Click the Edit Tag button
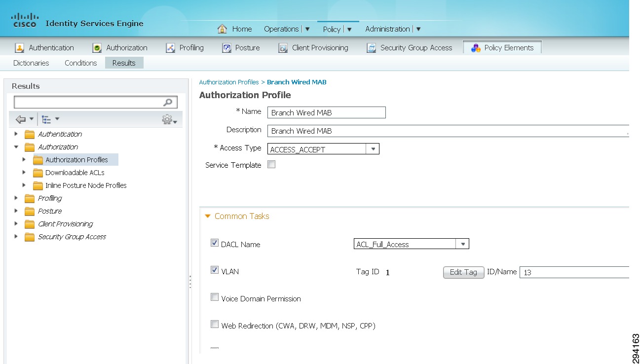This screenshot has height=364, width=640. point(463,272)
